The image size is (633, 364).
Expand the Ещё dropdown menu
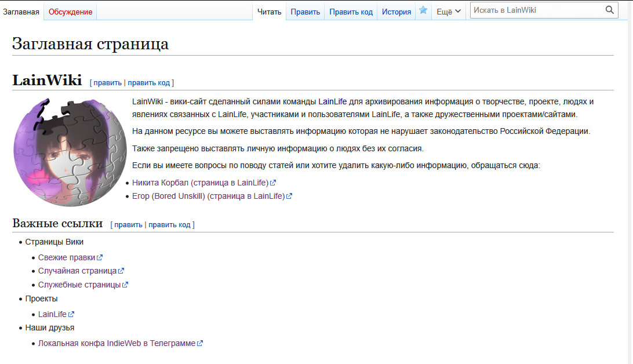tap(449, 12)
